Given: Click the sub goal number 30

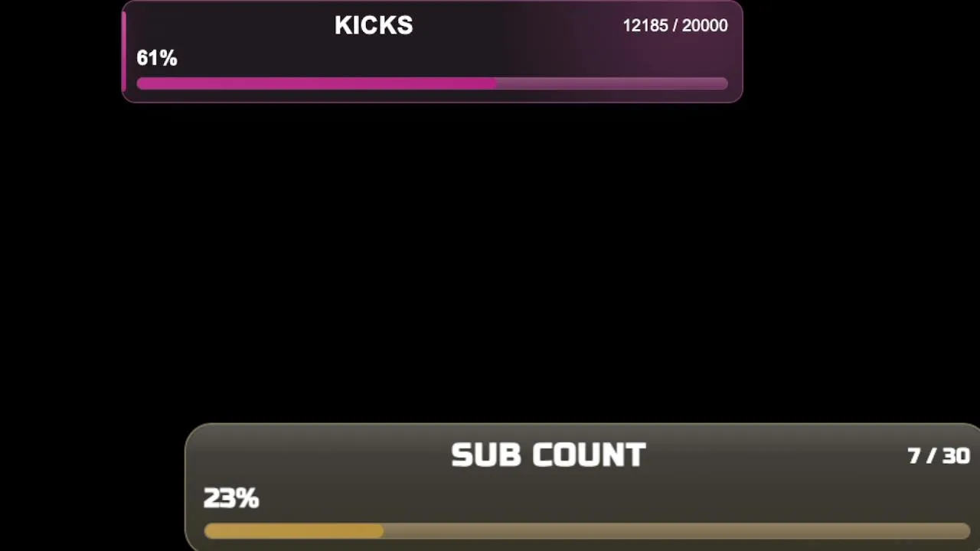Looking at the screenshot, I should click(x=956, y=456).
